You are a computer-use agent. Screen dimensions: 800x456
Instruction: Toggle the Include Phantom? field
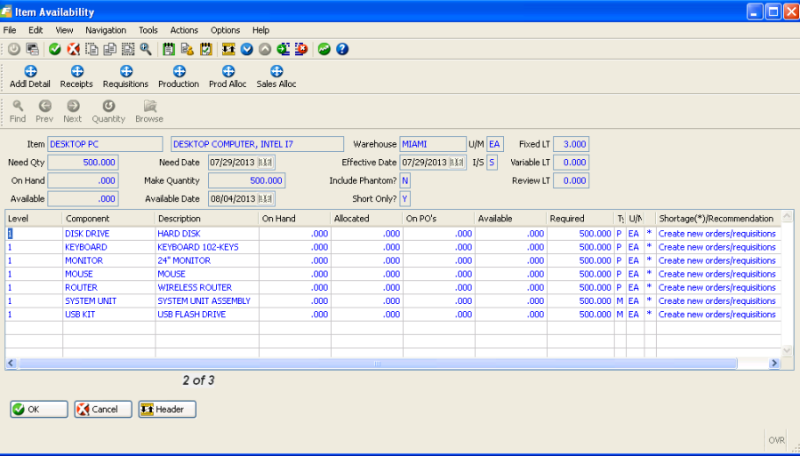[x=405, y=181]
